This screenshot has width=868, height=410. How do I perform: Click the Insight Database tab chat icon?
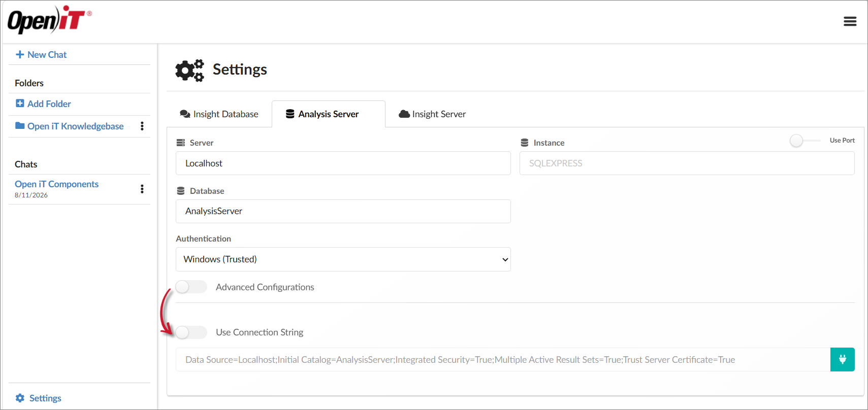coord(185,114)
